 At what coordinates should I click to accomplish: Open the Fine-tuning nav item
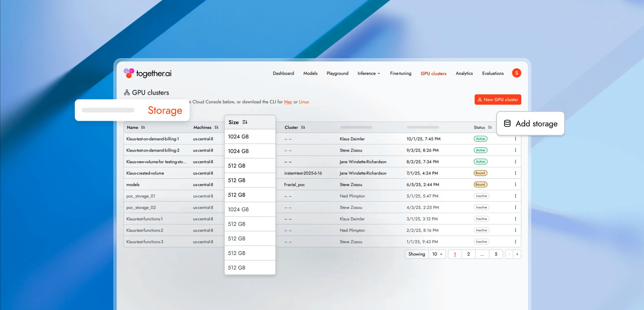pos(400,74)
